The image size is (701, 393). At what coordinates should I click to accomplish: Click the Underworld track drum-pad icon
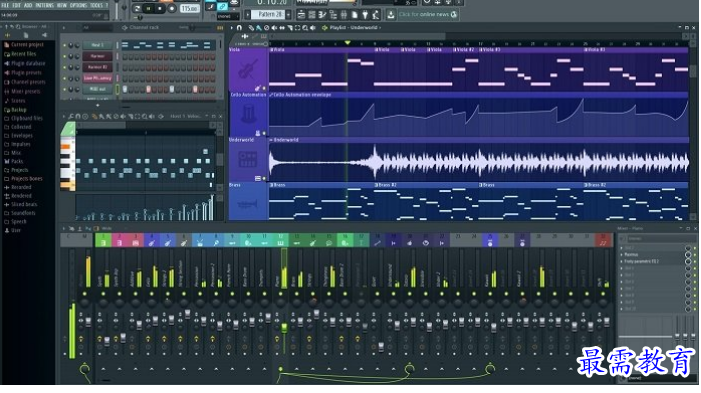click(x=247, y=159)
